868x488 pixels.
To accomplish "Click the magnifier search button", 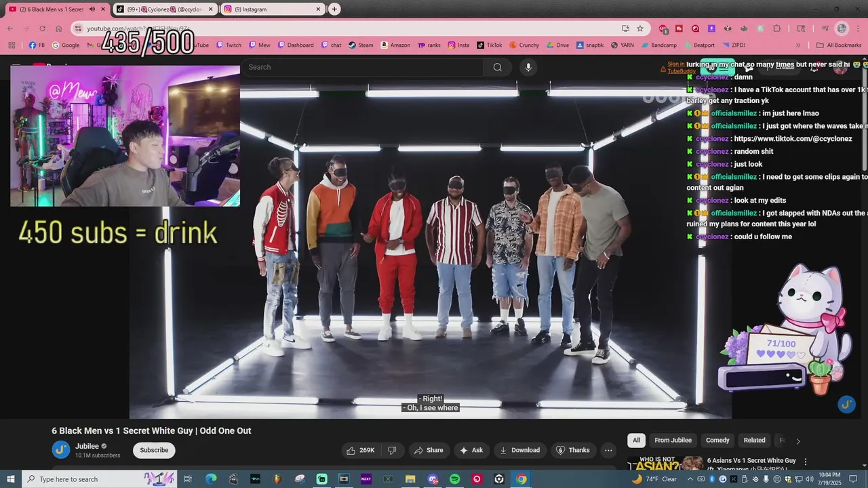I will pos(498,67).
